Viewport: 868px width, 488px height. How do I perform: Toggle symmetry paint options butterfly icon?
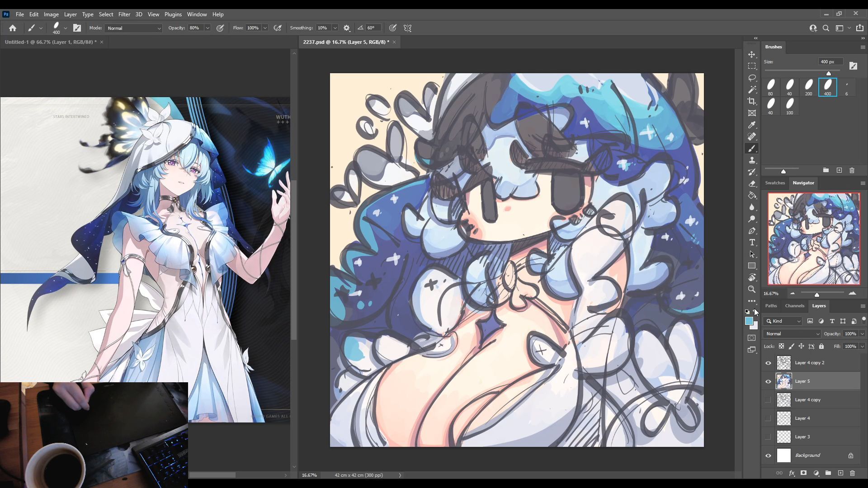click(x=407, y=28)
